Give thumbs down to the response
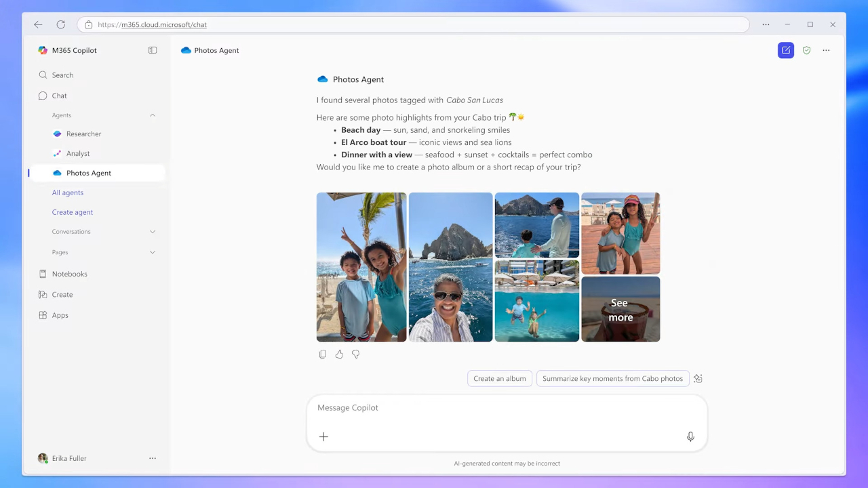This screenshot has width=868, height=488. (x=355, y=354)
